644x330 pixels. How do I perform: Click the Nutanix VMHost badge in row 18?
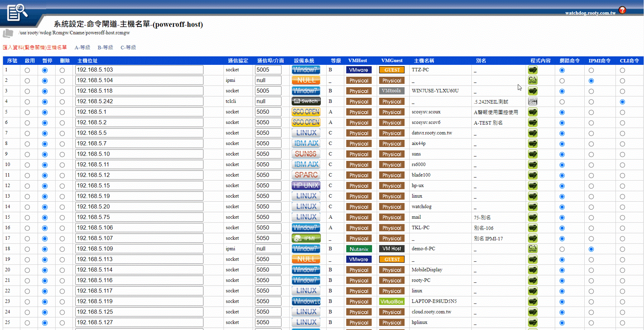pos(359,249)
